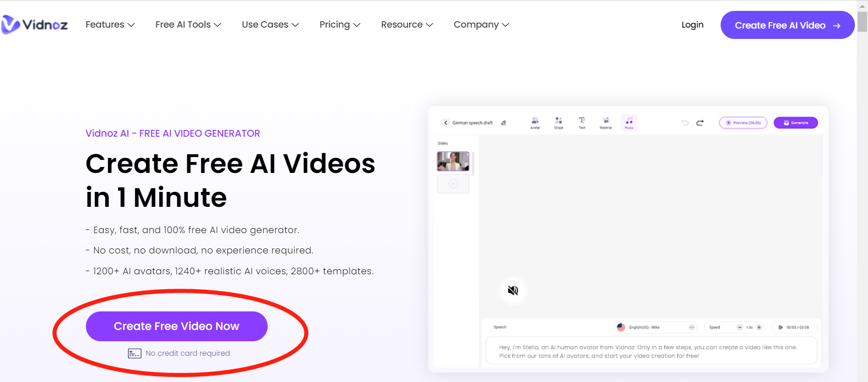
Task: Click the 'No credit card required' text
Action: coord(188,353)
